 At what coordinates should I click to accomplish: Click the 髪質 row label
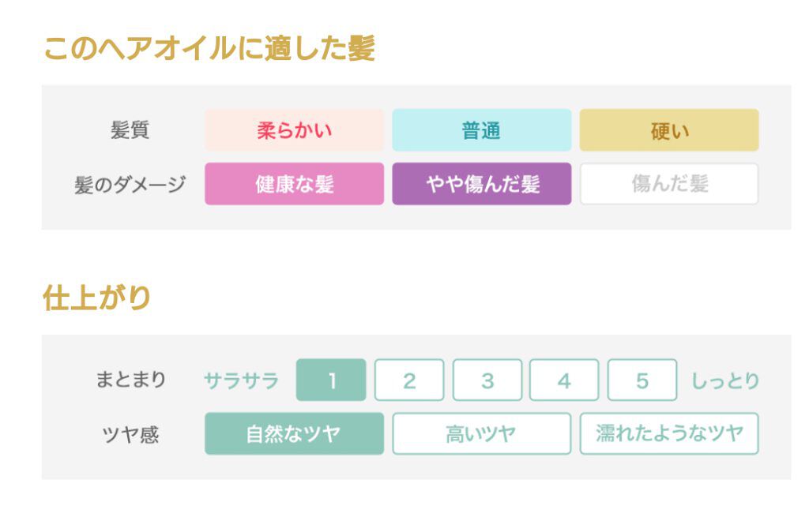pyautogui.click(x=130, y=130)
